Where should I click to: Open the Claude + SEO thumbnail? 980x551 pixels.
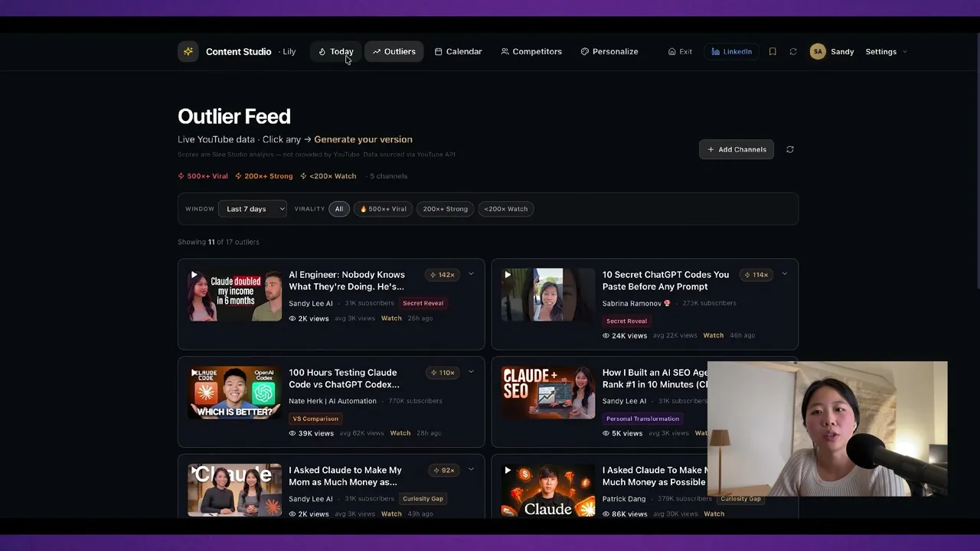pos(548,393)
